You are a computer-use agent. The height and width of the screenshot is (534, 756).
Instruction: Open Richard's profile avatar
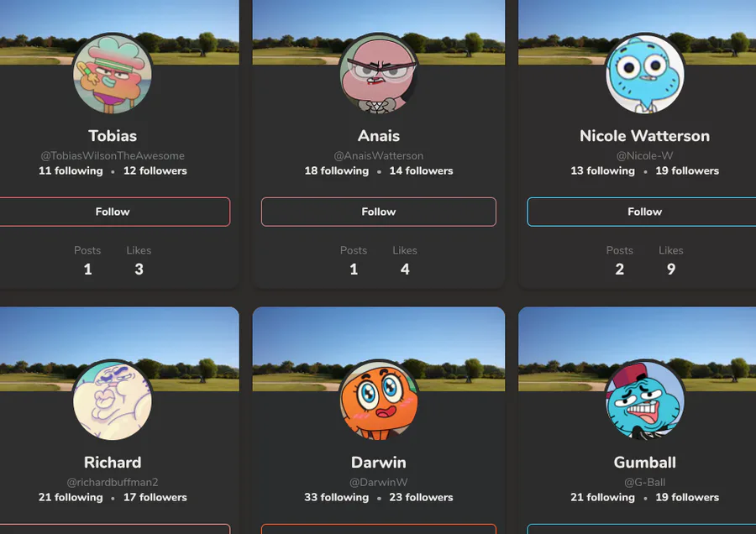pyautogui.click(x=113, y=400)
